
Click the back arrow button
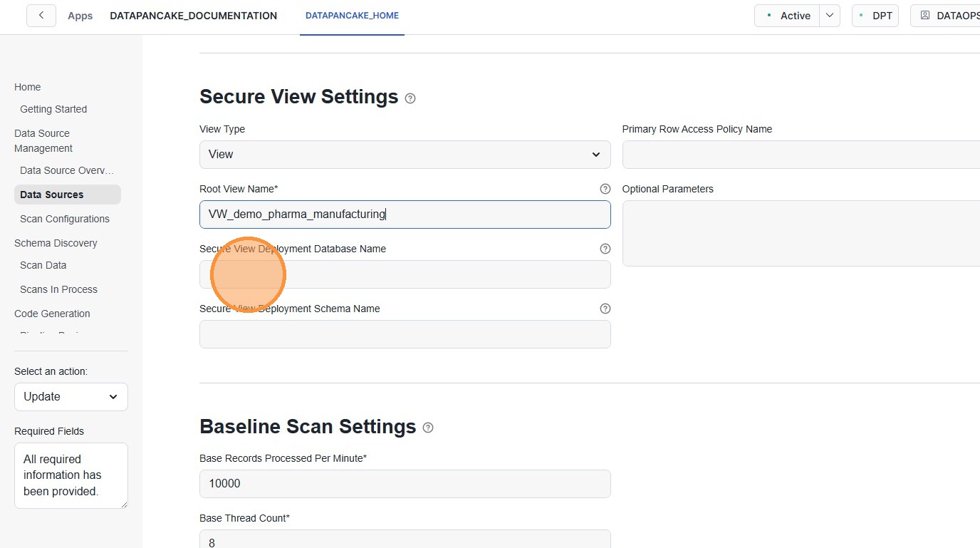point(41,16)
